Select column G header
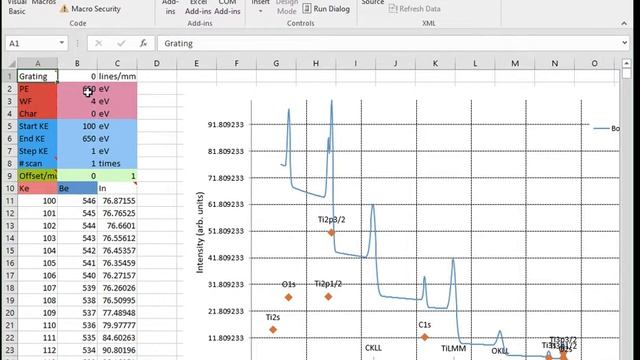Viewport: 640px width, 360px height. click(x=276, y=63)
